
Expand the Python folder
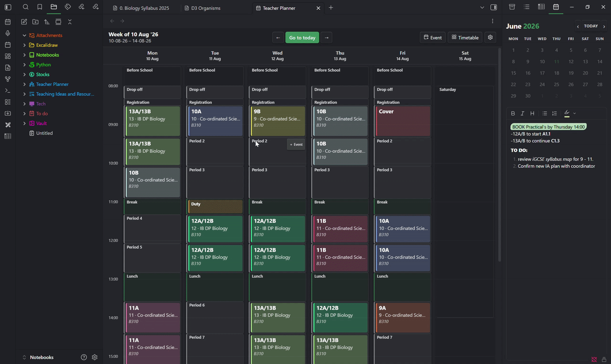(24, 65)
